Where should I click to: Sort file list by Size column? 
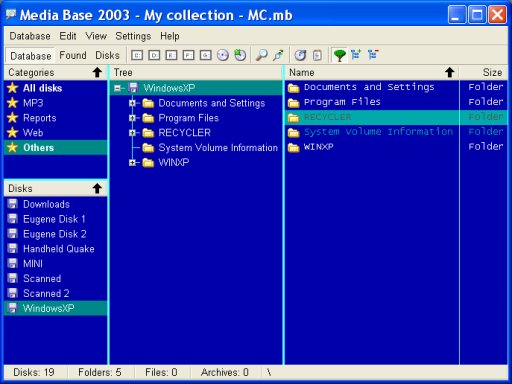coord(484,72)
